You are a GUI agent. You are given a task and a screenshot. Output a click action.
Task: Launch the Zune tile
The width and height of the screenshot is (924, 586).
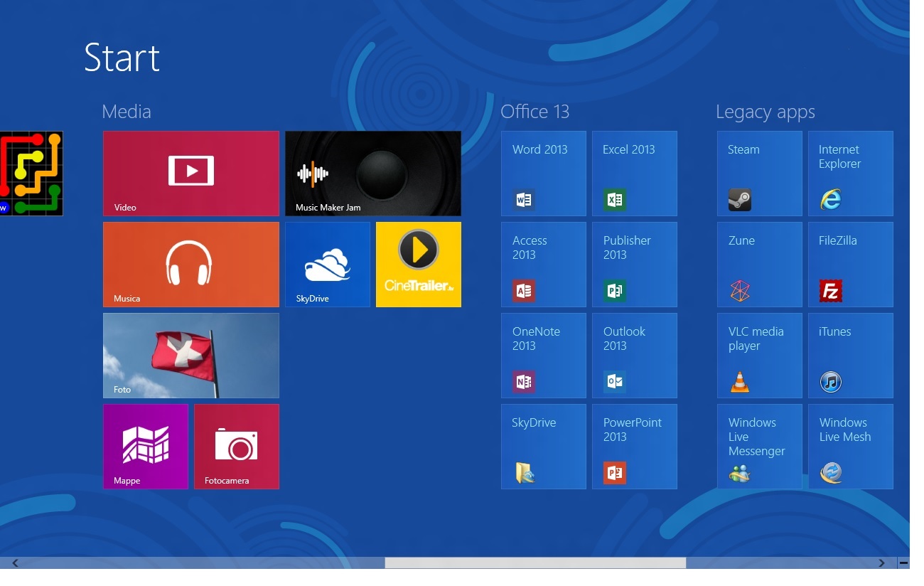point(760,265)
